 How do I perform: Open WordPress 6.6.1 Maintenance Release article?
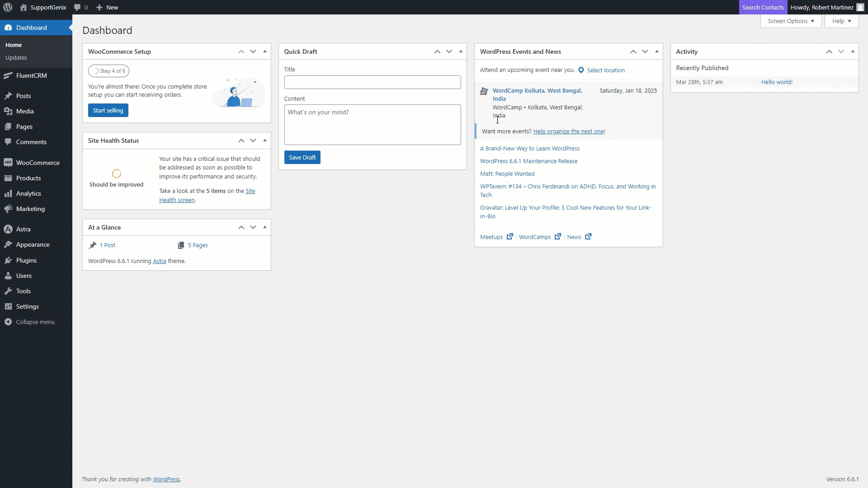[529, 161]
